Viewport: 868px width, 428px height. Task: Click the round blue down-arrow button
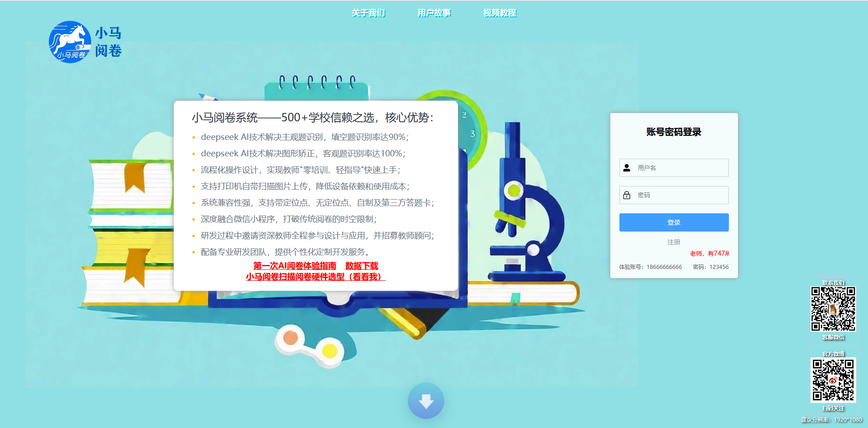pyautogui.click(x=426, y=401)
